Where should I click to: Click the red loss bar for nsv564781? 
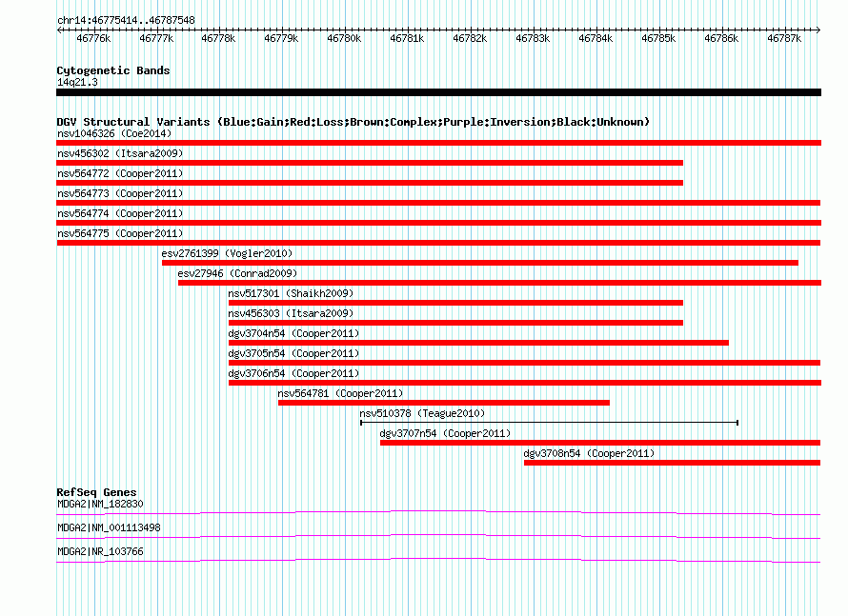pos(443,403)
